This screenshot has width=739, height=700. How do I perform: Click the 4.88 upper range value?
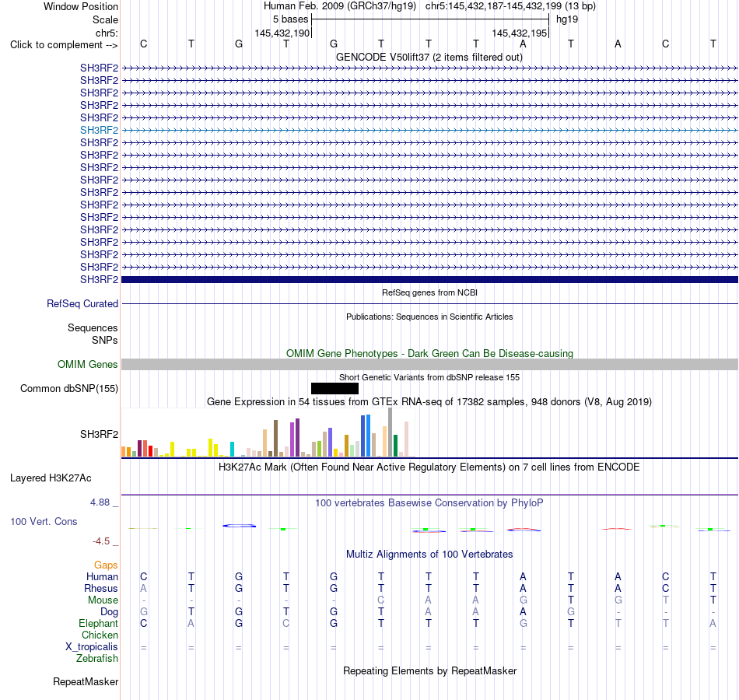(x=100, y=502)
